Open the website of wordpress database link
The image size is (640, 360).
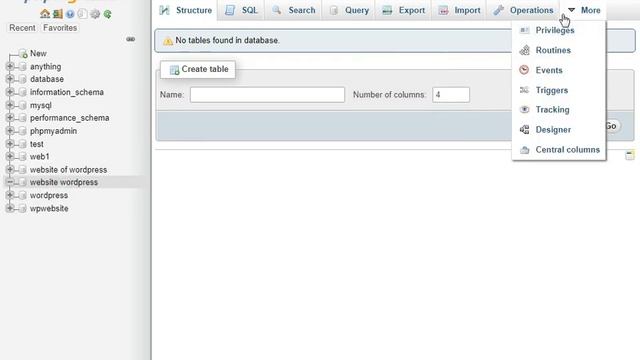68,170
